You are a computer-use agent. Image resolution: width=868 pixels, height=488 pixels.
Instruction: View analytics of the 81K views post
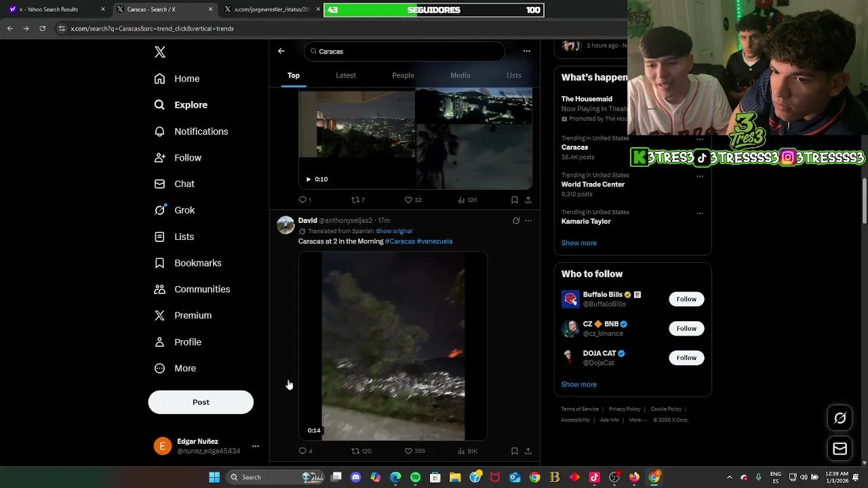click(468, 451)
